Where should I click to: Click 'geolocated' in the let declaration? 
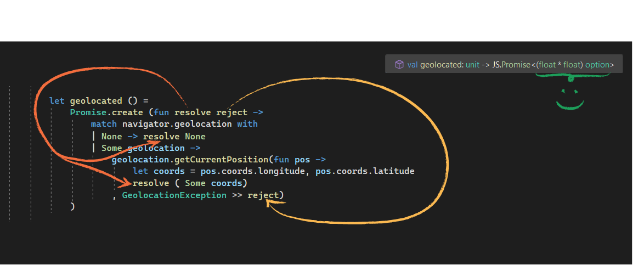[96, 100]
